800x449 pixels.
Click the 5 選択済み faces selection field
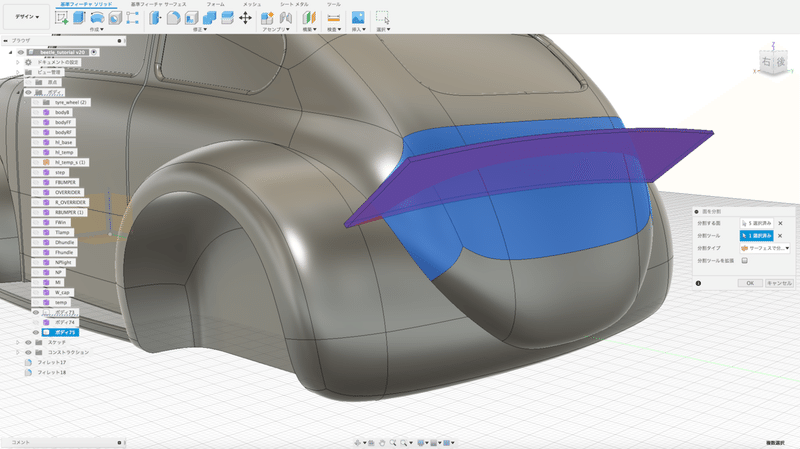(x=757, y=223)
